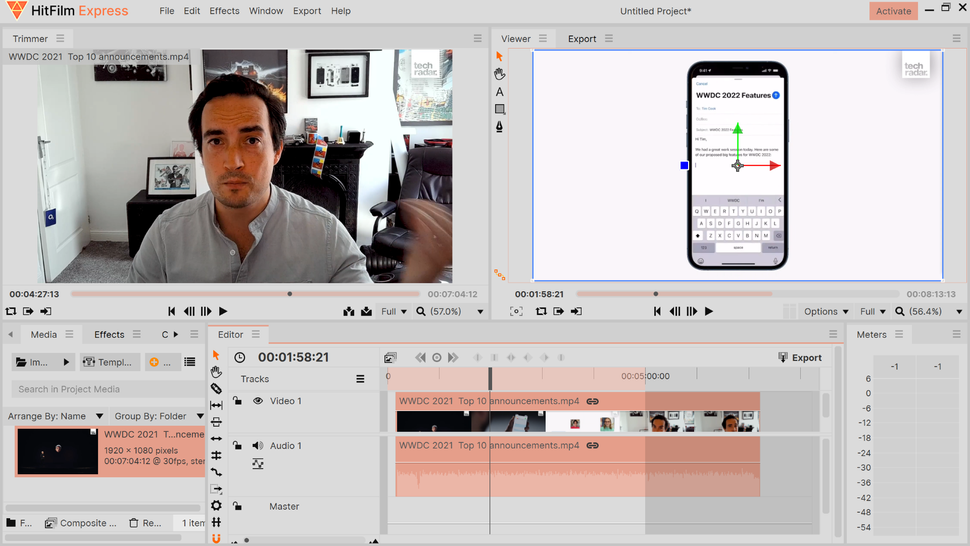Set In point in Viewer
970x546 pixels.
pos(558,312)
